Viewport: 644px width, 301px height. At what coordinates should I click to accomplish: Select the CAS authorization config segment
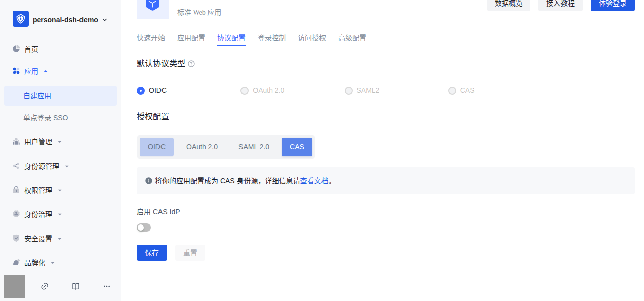[x=297, y=147]
